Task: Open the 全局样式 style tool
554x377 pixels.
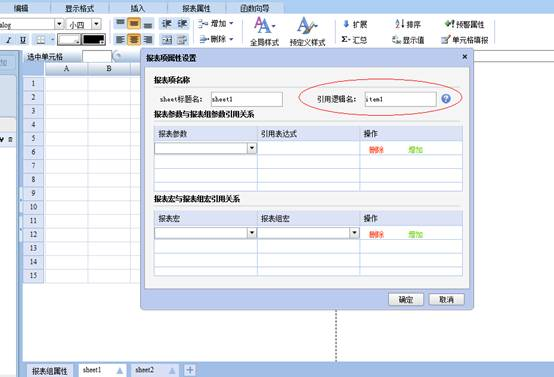Action: [x=264, y=32]
